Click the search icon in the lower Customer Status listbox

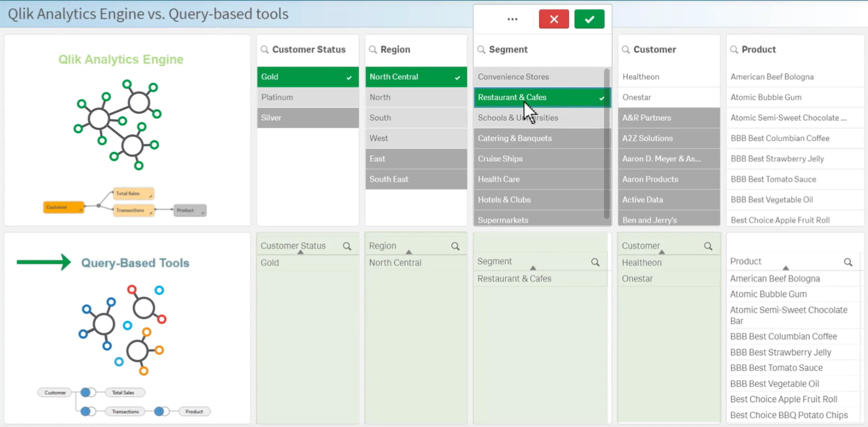pos(346,246)
